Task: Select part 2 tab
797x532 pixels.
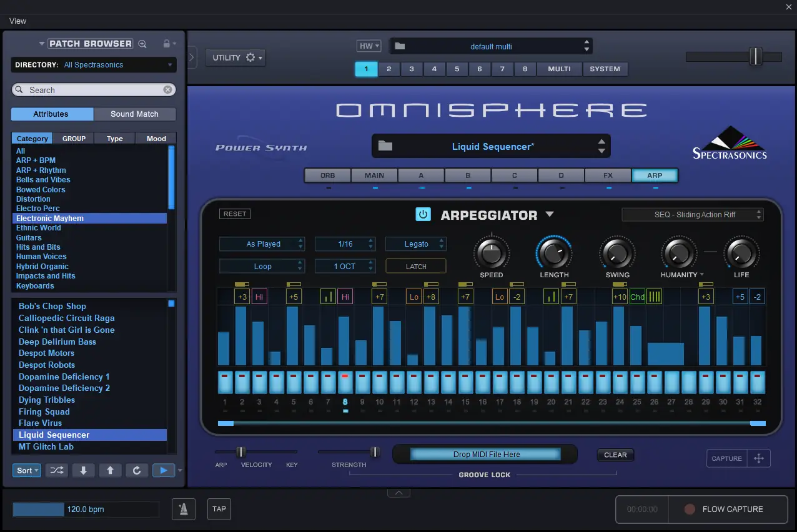Action: coord(389,69)
